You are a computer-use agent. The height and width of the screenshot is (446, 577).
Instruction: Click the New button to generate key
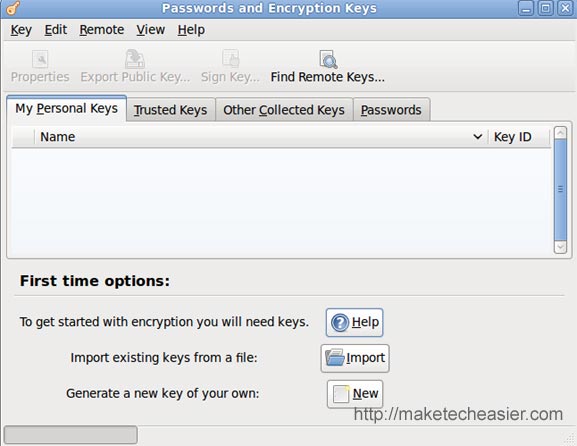pos(355,394)
